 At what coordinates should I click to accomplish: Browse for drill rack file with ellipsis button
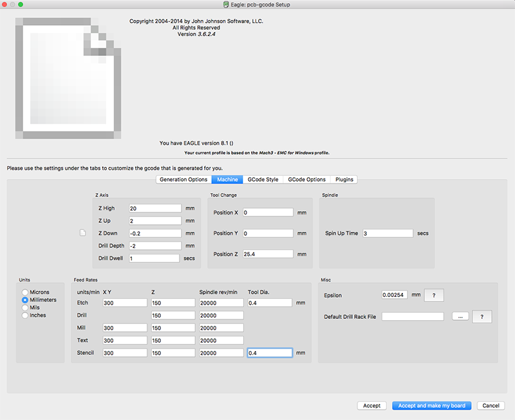click(460, 316)
